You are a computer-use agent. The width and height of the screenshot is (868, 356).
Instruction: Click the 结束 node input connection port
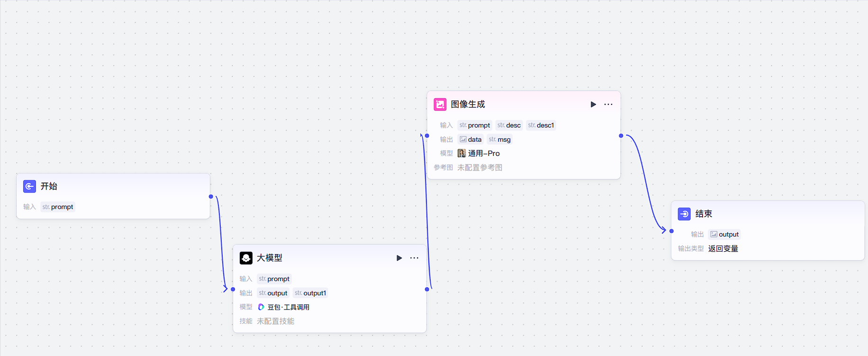point(671,231)
